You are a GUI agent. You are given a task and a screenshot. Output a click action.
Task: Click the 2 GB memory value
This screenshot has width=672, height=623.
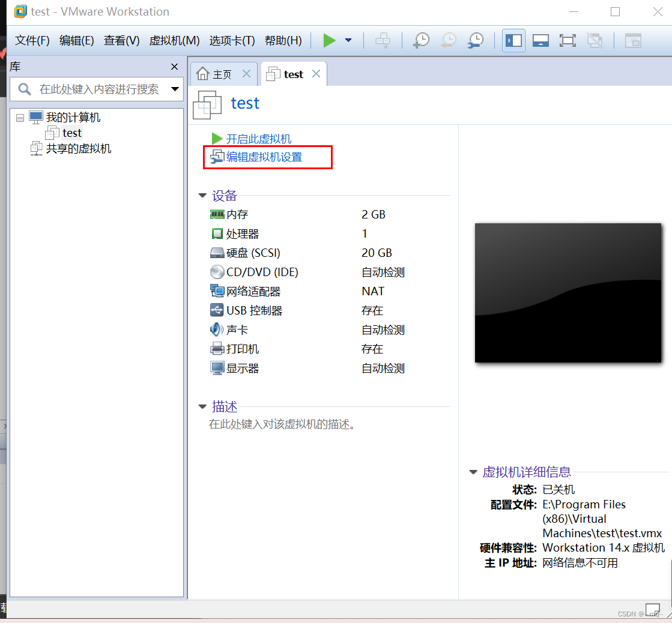tap(374, 214)
